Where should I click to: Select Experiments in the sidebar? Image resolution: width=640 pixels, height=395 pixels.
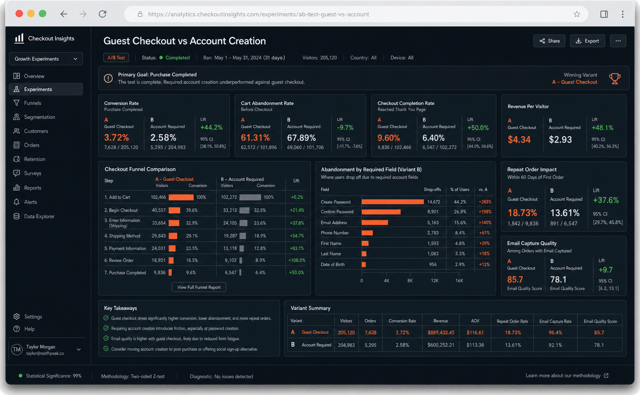coord(46,89)
